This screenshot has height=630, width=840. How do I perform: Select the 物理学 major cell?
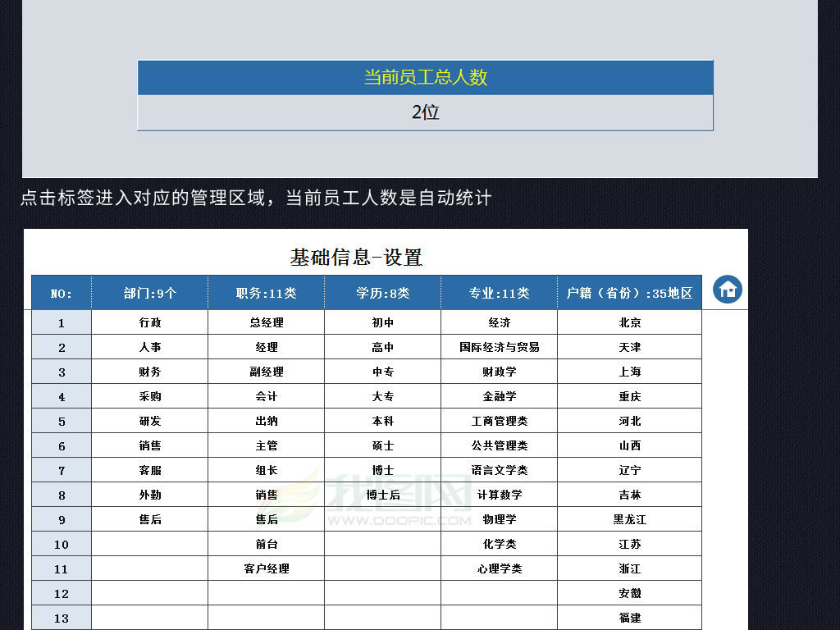click(x=500, y=519)
